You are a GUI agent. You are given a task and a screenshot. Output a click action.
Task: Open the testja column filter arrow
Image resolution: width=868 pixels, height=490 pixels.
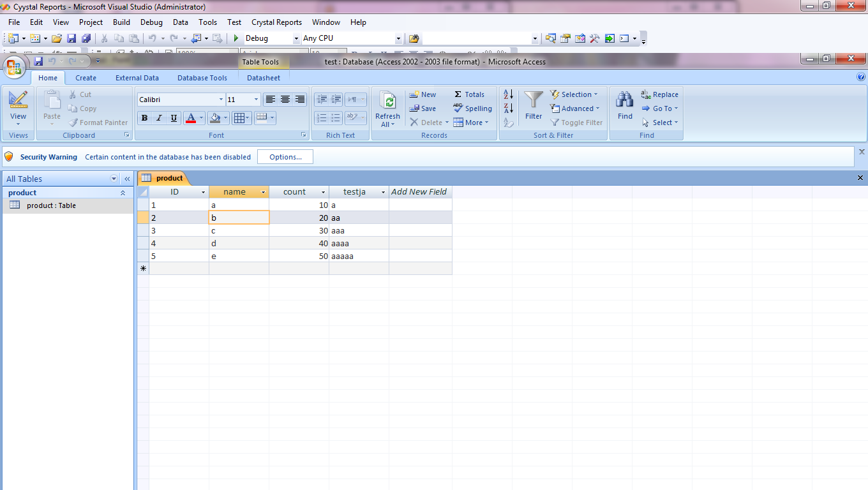point(383,192)
